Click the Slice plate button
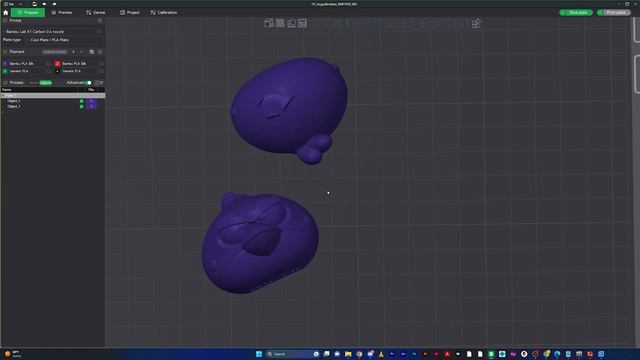 tap(576, 13)
